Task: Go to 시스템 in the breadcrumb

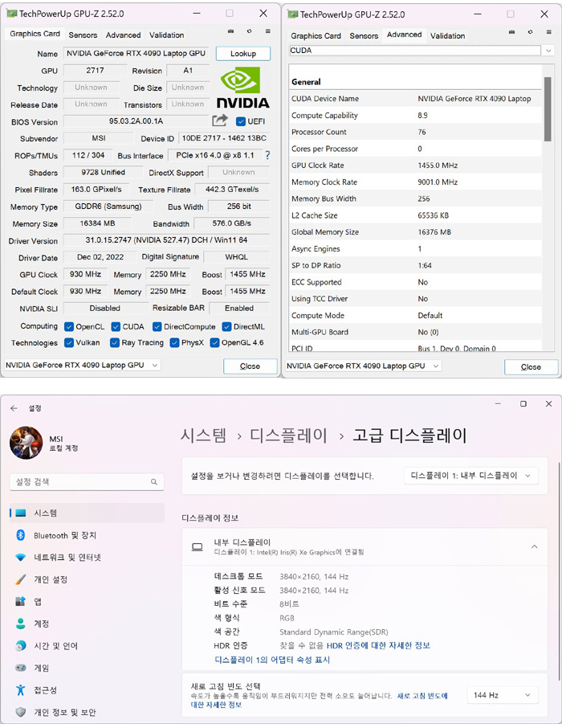Action: pyautogui.click(x=203, y=436)
